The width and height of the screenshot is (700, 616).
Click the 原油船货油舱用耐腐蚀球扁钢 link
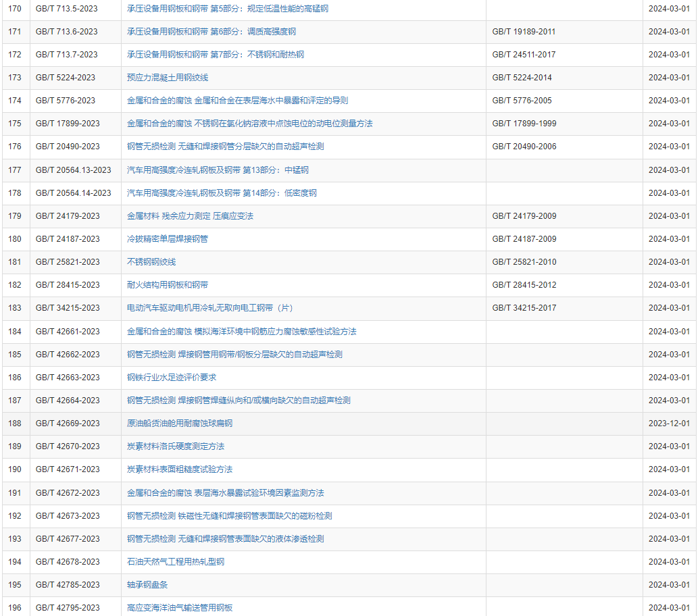coord(180,423)
